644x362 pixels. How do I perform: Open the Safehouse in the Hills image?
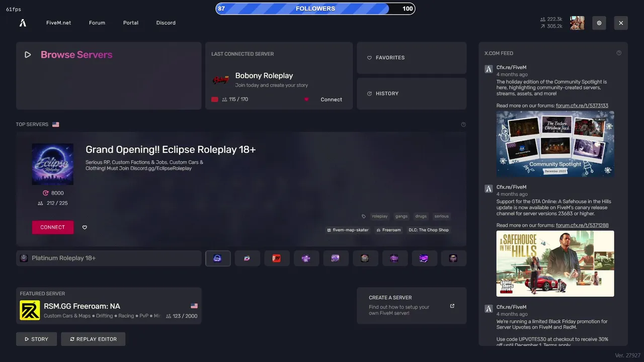(x=555, y=263)
